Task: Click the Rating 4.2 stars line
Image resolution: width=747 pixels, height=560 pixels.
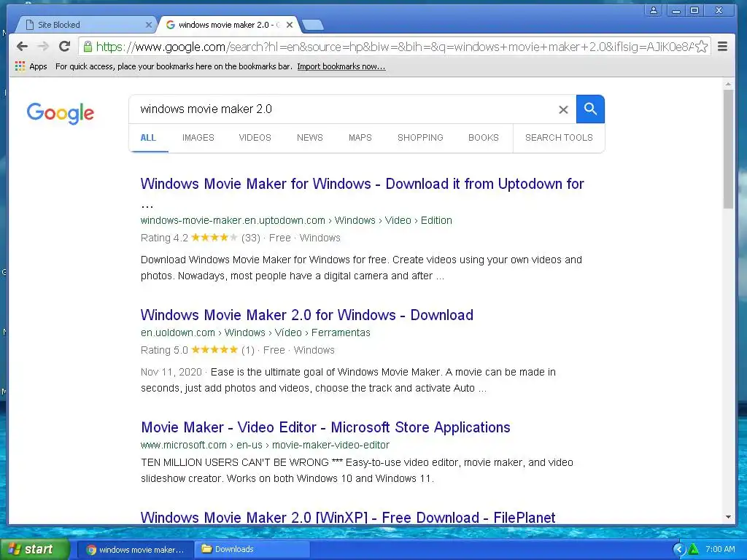Action: click(241, 238)
